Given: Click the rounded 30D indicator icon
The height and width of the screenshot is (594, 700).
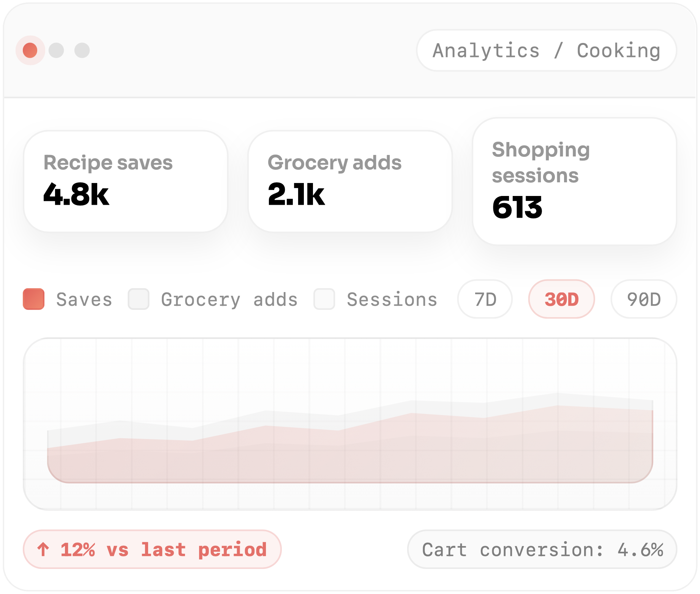Looking at the screenshot, I should click(x=562, y=300).
